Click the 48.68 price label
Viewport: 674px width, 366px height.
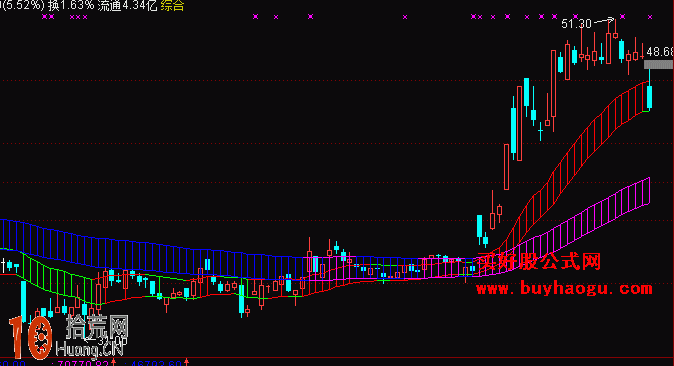(x=660, y=52)
